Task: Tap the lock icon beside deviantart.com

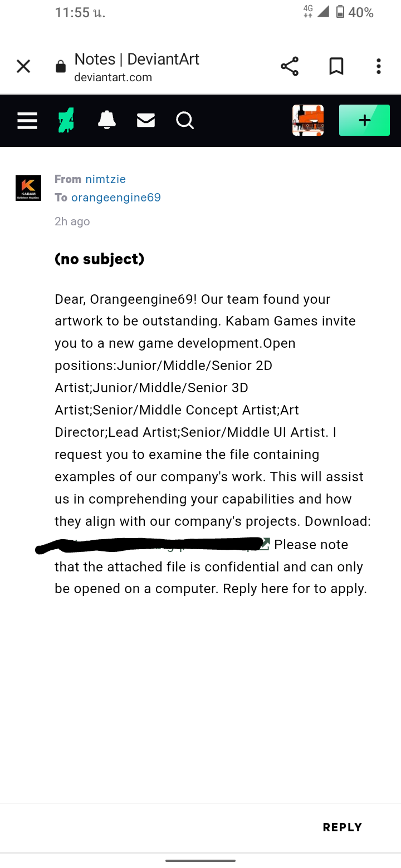Action: coord(61,67)
